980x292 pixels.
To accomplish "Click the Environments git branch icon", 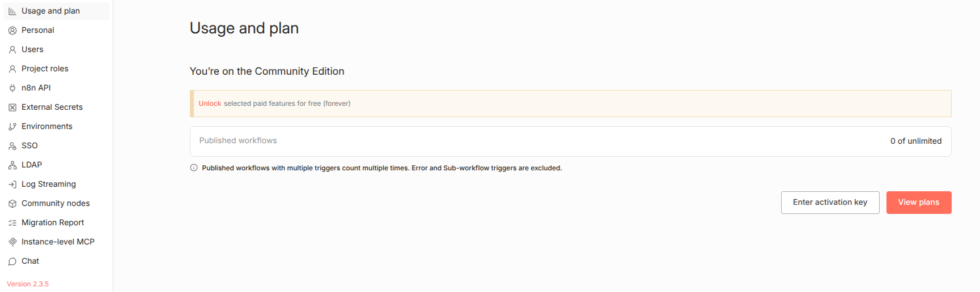I will [x=12, y=127].
